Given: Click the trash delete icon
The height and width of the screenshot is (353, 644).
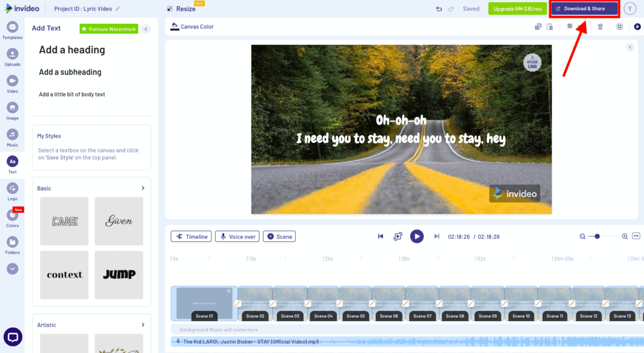Looking at the screenshot, I should point(601,27).
